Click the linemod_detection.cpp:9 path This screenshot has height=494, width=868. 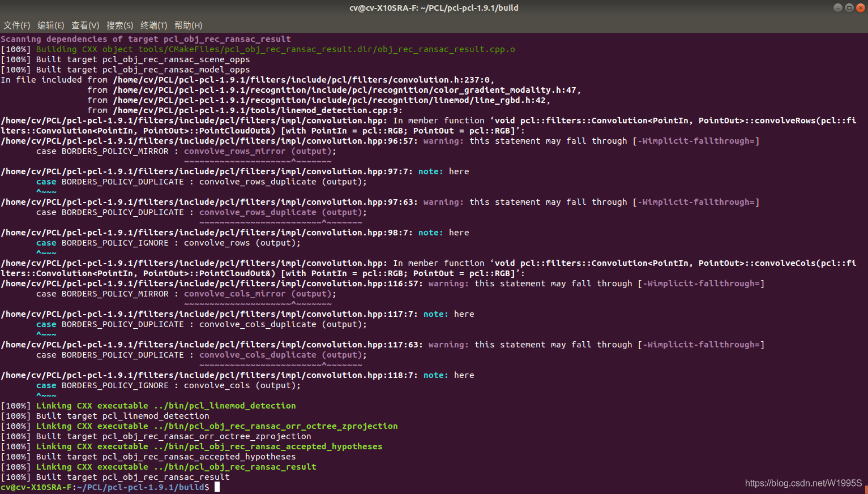click(x=258, y=110)
